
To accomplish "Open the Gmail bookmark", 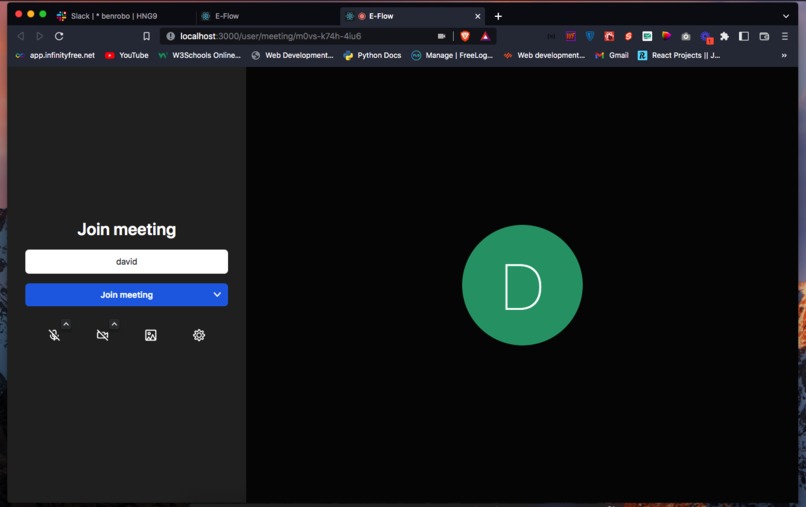I will (x=612, y=55).
